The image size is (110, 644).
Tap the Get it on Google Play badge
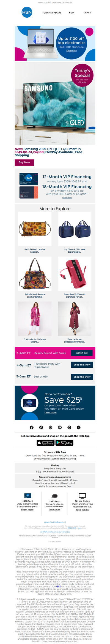(64, 443)
